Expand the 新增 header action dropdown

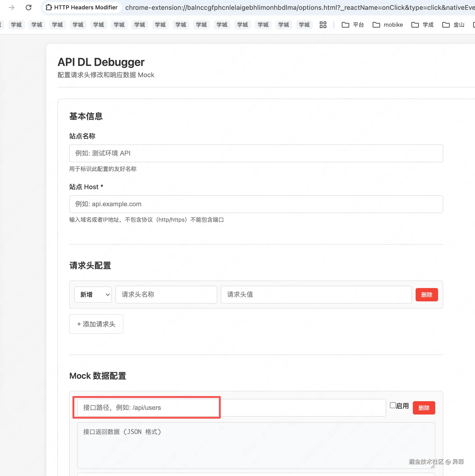[93, 294]
